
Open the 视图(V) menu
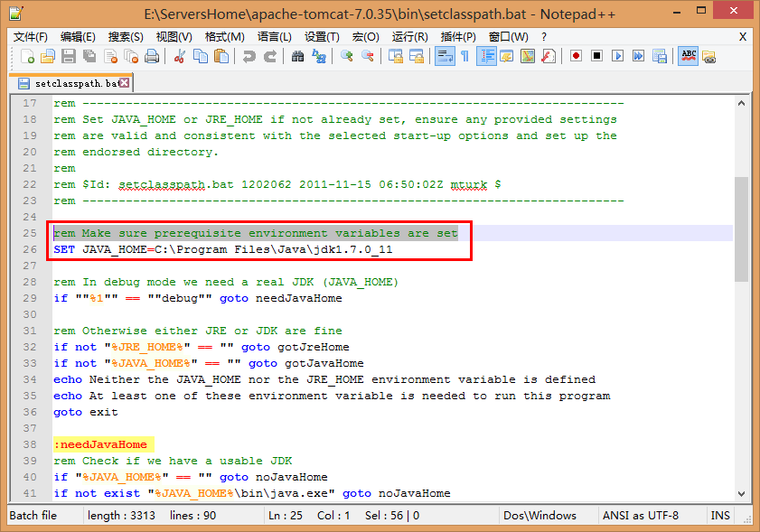[174, 37]
